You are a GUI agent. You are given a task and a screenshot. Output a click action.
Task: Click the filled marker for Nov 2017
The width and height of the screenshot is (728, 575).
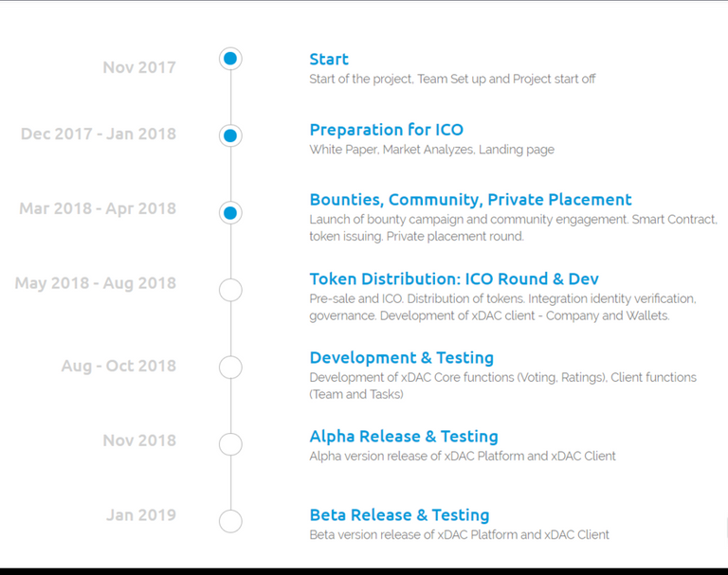pyautogui.click(x=230, y=59)
